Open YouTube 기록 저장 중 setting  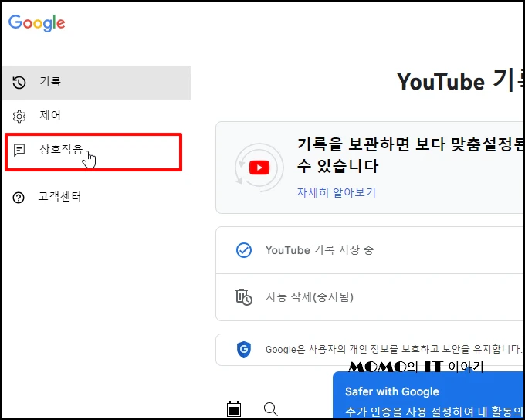pos(370,250)
